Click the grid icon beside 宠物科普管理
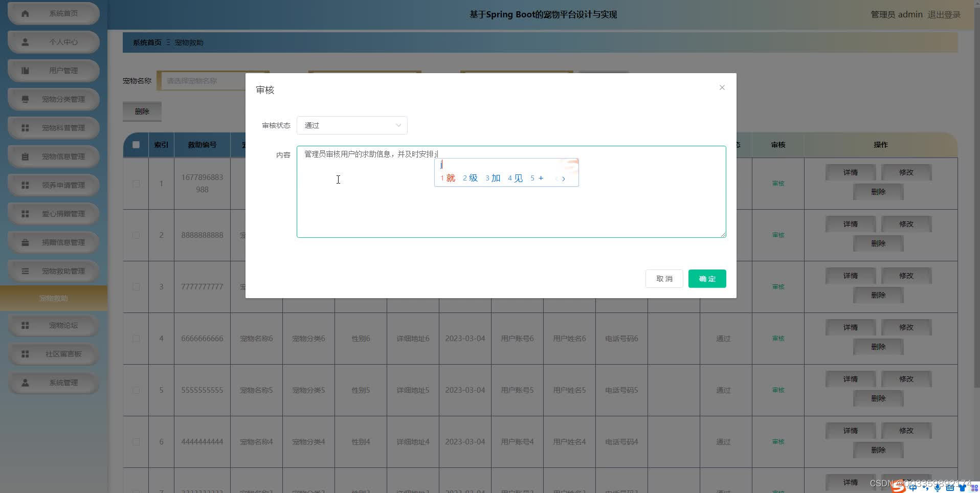 click(x=25, y=128)
